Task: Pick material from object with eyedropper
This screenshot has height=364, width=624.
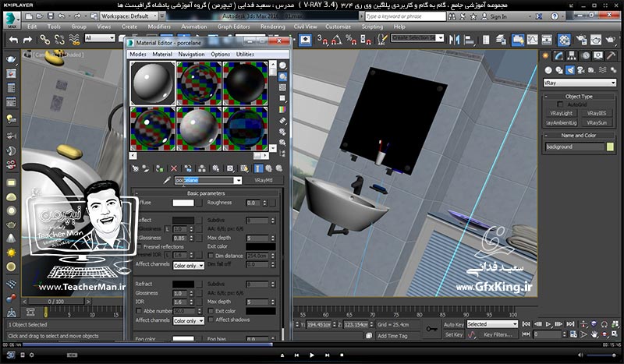Action: point(167,181)
